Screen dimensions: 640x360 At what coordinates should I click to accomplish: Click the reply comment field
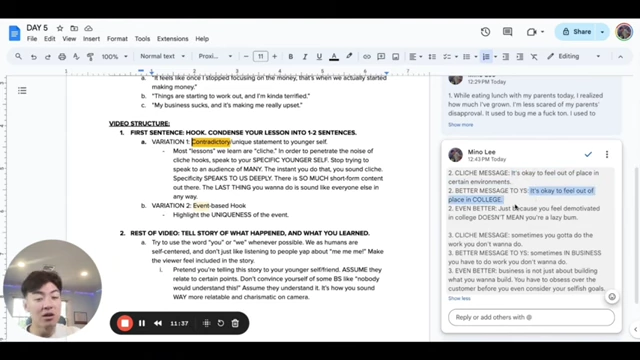[531, 317]
